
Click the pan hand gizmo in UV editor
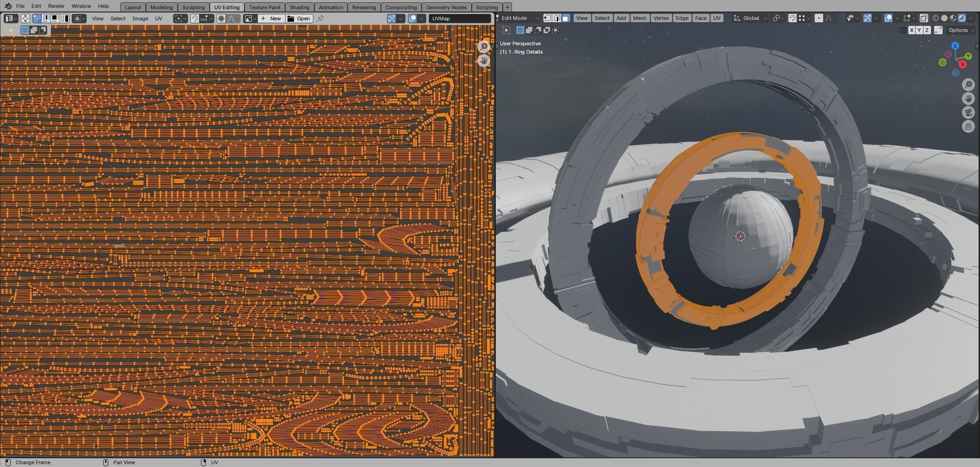click(484, 60)
